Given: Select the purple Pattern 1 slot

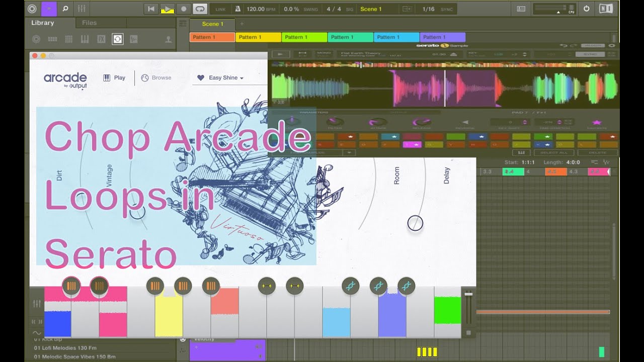Looking at the screenshot, I should pyautogui.click(x=442, y=37).
